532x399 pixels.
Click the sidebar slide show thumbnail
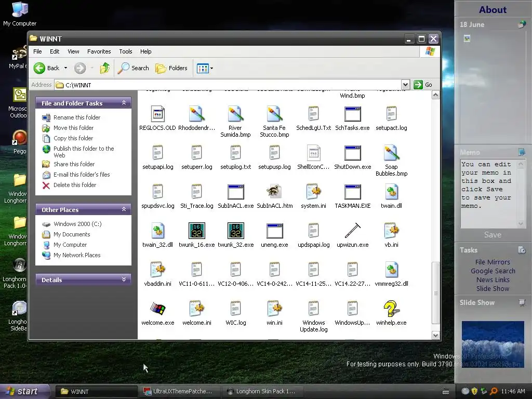[x=493, y=344]
